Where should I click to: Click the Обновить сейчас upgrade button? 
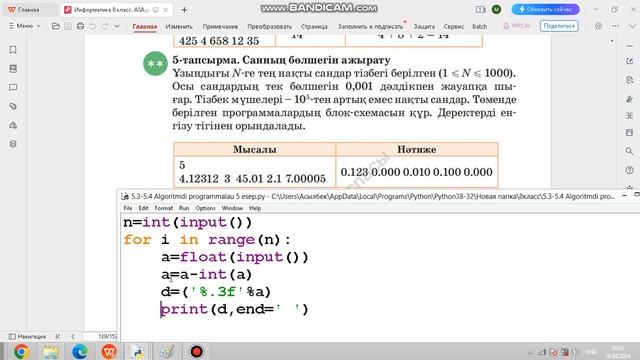(x=545, y=9)
